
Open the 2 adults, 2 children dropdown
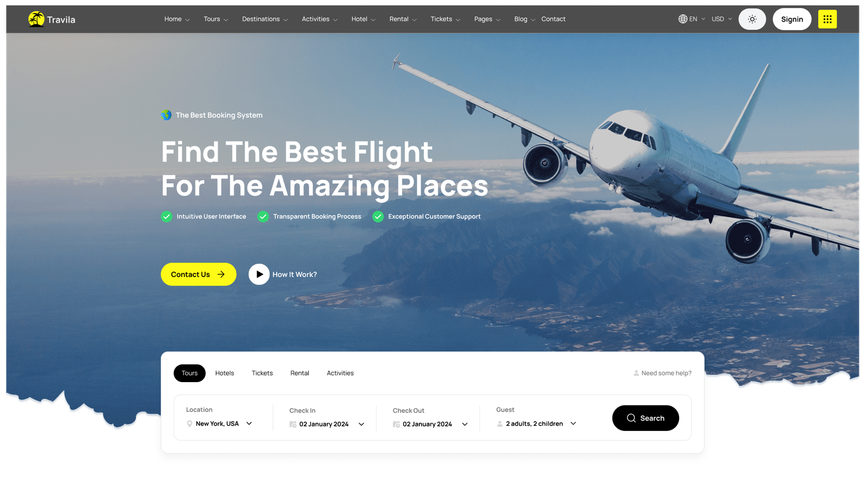[x=537, y=424]
